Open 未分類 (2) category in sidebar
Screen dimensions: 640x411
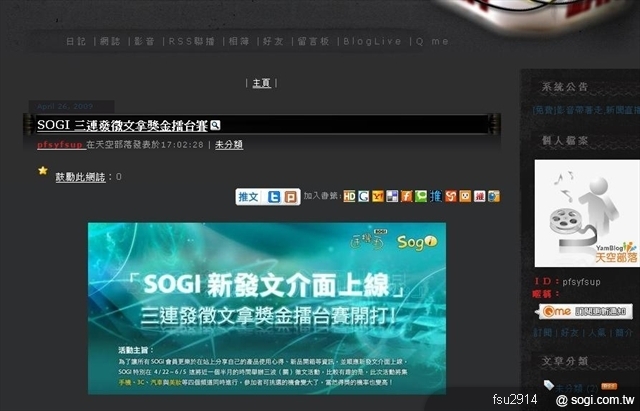coord(577,388)
